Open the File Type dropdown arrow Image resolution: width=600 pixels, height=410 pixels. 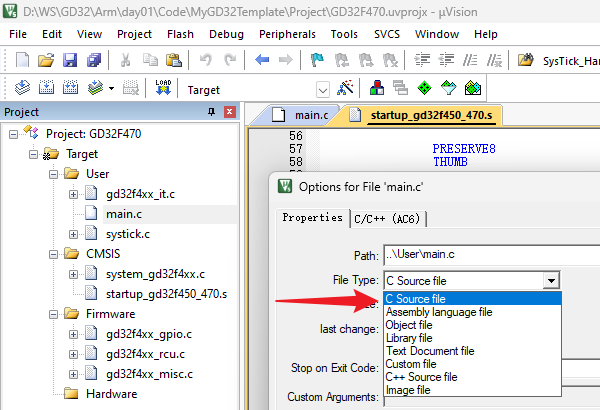(551, 281)
